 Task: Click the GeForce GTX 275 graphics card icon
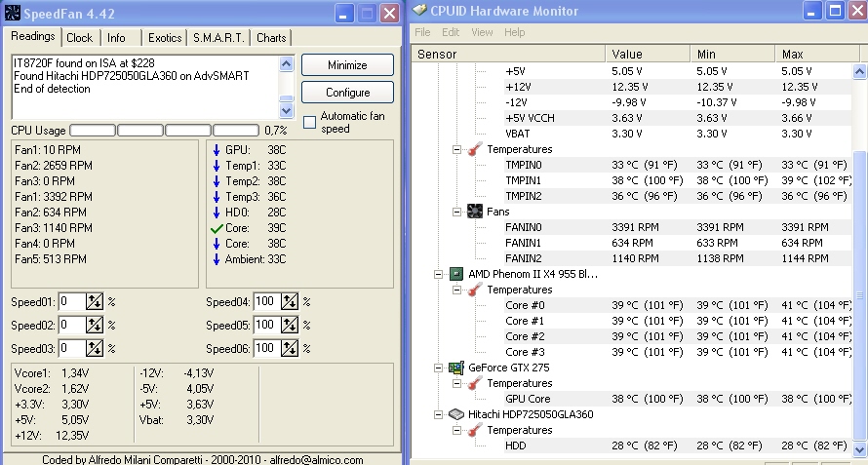(456, 368)
